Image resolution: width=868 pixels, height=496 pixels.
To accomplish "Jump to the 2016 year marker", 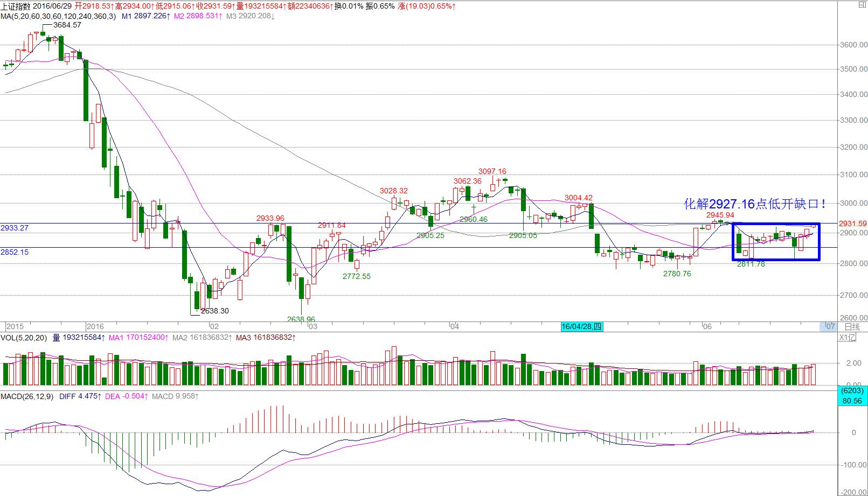I will click(x=95, y=326).
